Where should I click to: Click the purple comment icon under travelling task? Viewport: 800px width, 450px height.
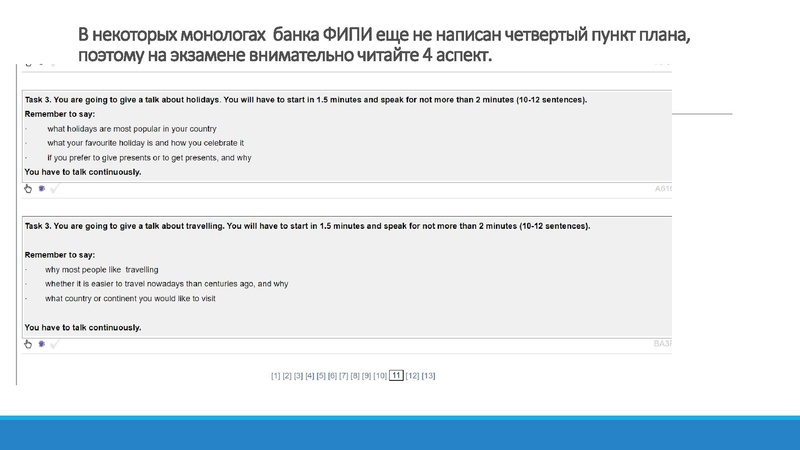[x=42, y=344]
